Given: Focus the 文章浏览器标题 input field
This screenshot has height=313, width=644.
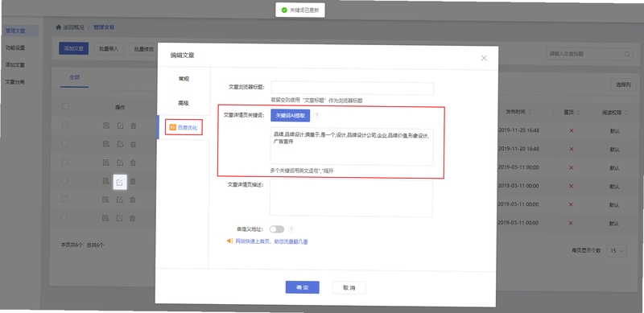Looking at the screenshot, I should click(353, 89).
